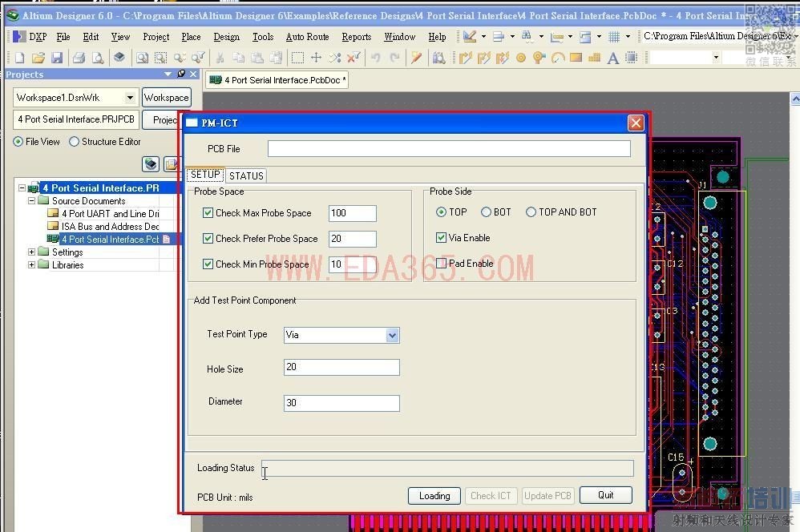Click the Layer Stack icon in toolbar
This screenshot has height=532, width=800.
click(x=119, y=57)
